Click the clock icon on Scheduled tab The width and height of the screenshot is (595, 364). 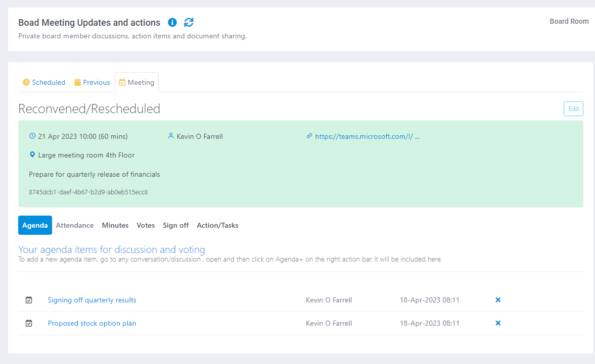click(x=26, y=82)
